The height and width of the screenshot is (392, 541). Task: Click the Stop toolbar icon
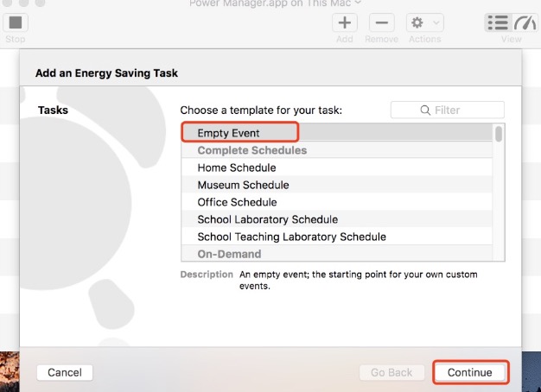tap(16, 23)
